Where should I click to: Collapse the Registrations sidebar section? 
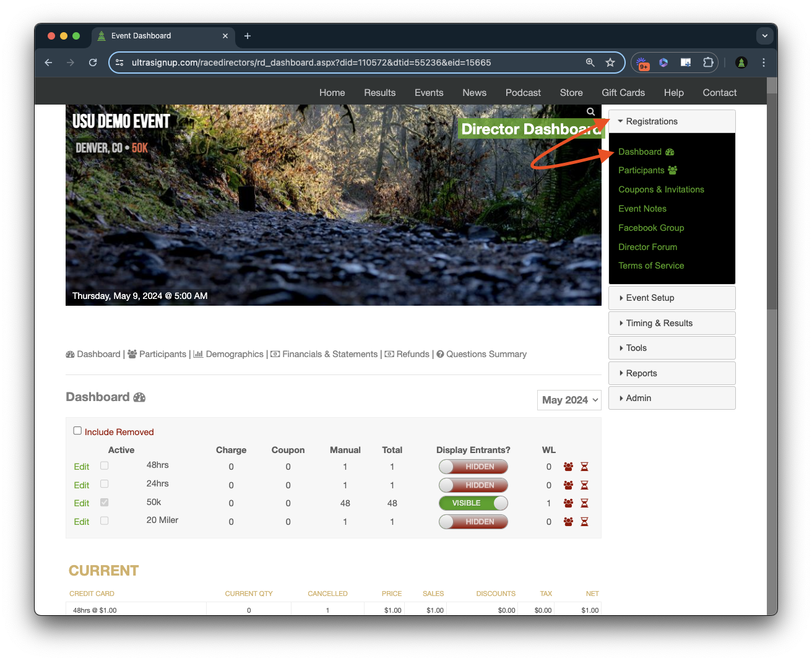[672, 121]
